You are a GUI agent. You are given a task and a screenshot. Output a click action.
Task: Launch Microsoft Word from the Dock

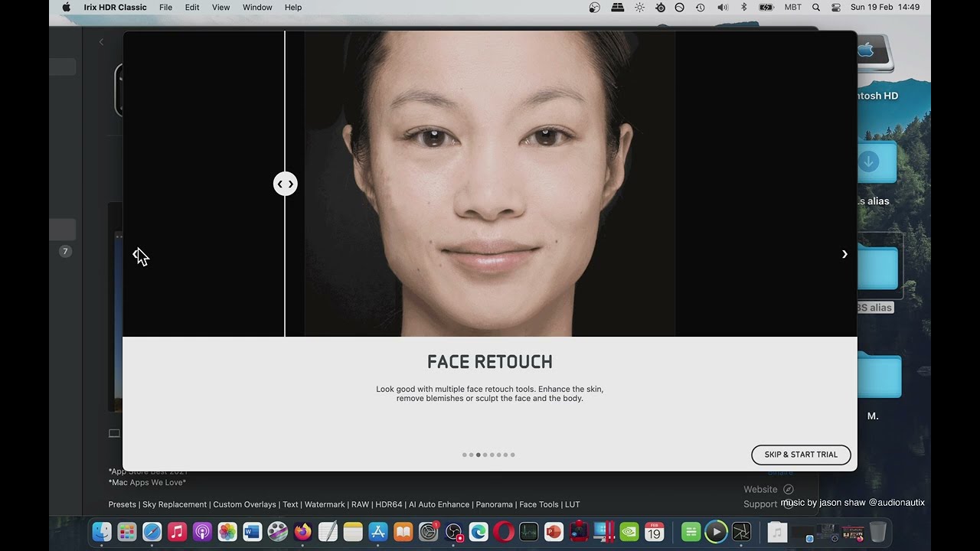[x=252, y=532]
